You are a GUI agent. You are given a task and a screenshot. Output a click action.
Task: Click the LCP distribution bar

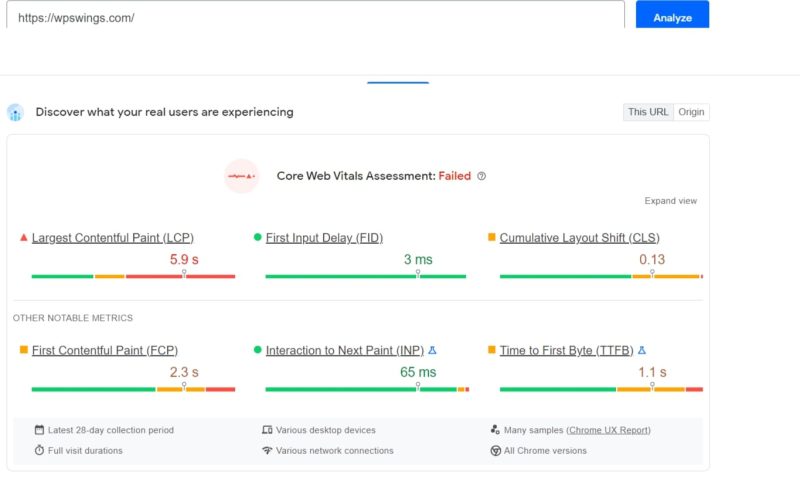tap(133, 276)
